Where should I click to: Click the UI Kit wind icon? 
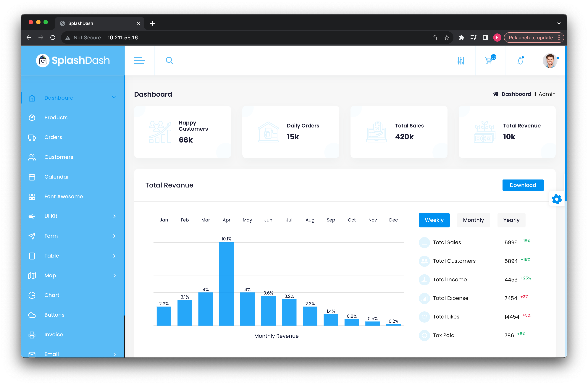tap(32, 216)
